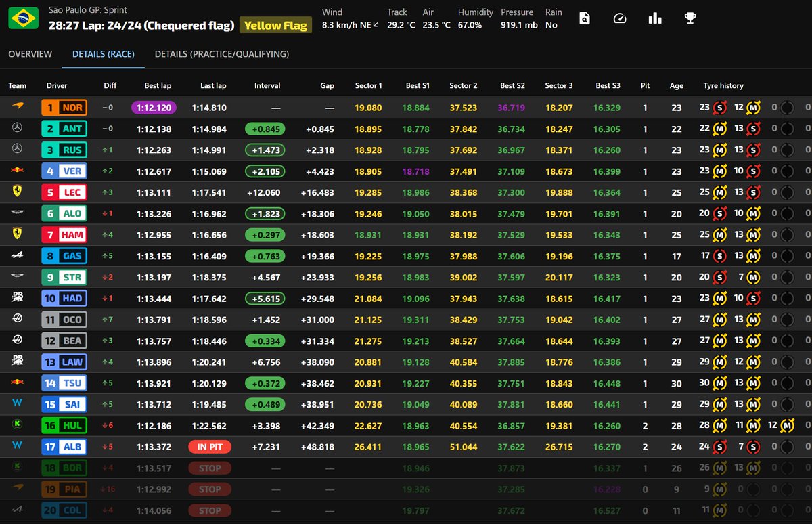Click Aston Martin logo in ALO row

tap(18, 213)
